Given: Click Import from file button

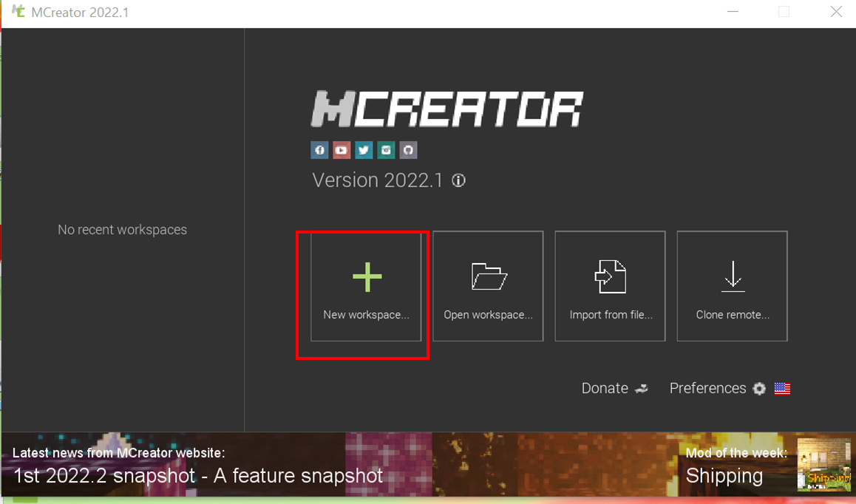Looking at the screenshot, I should coord(611,286).
